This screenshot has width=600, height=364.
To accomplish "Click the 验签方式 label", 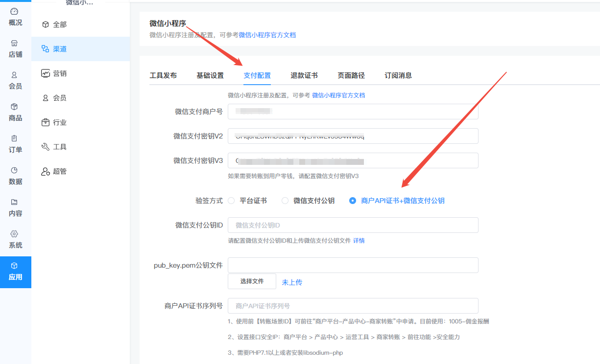I will (x=209, y=201).
